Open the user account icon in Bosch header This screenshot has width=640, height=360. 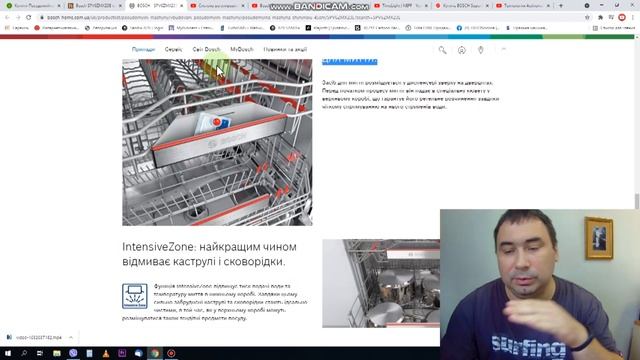pos(462,50)
